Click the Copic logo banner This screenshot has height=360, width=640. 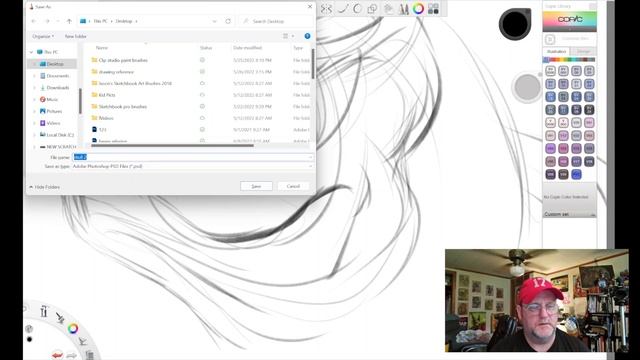[x=569, y=21]
